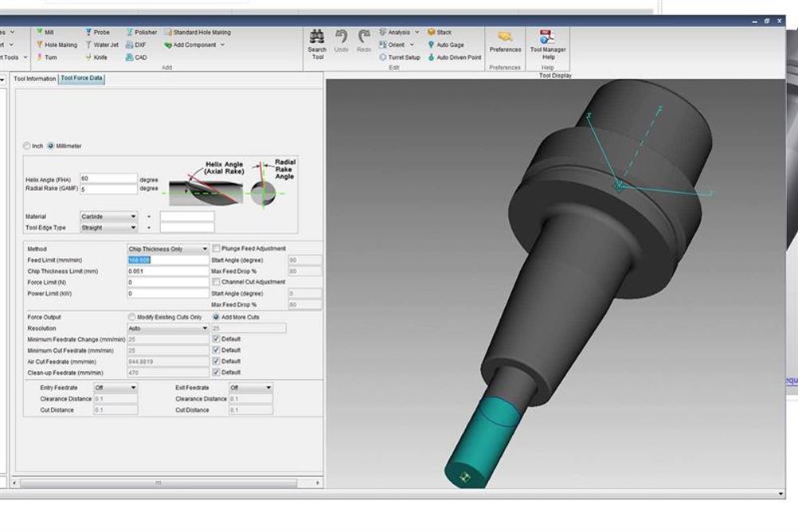Add a Polisher tool
The image size is (798, 532).
(x=142, y=32)
